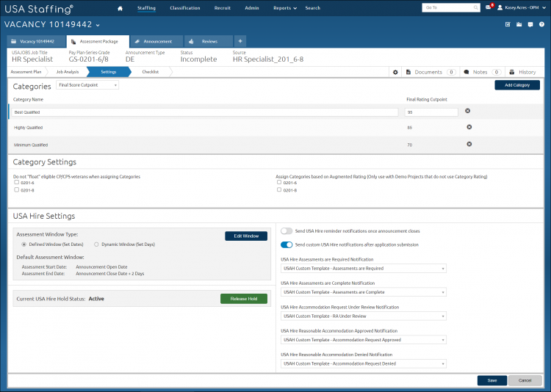Click the Edit Window button
The width and height of the screenshot is (551, 392).
pos(246,236)
